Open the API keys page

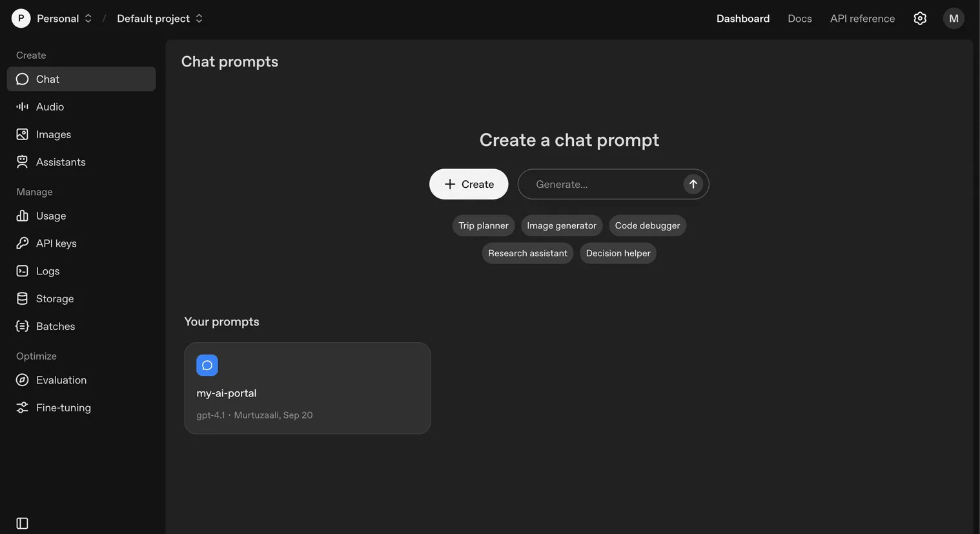[x=56, y=243]
